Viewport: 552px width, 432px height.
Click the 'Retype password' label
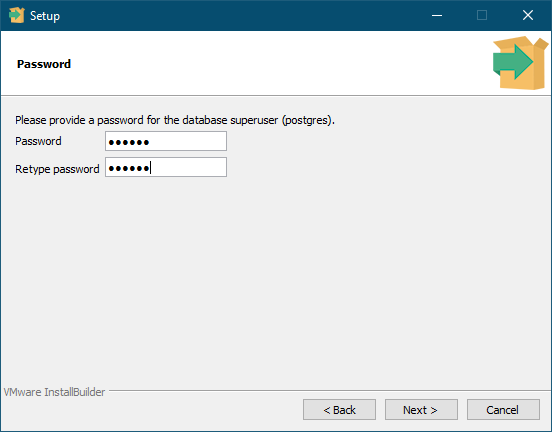[57, 169]
